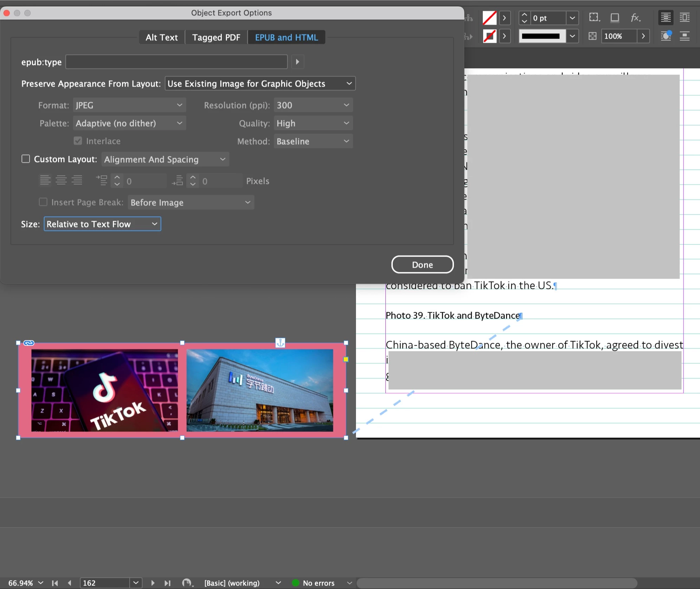700x589 pixels.
Task: Switch to the Tagged PDF tab
Action: point(216,37)
